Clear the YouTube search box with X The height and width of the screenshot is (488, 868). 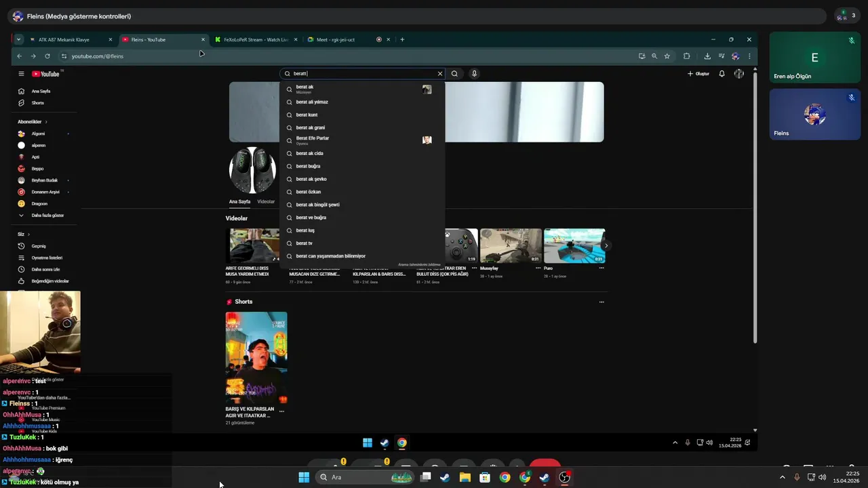[x=439, y=74]
